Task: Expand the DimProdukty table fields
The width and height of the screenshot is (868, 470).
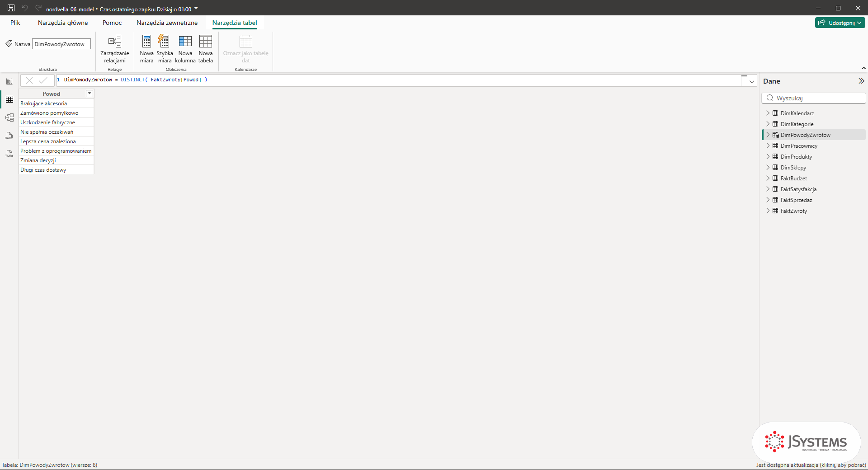Action: pos(768,156)
